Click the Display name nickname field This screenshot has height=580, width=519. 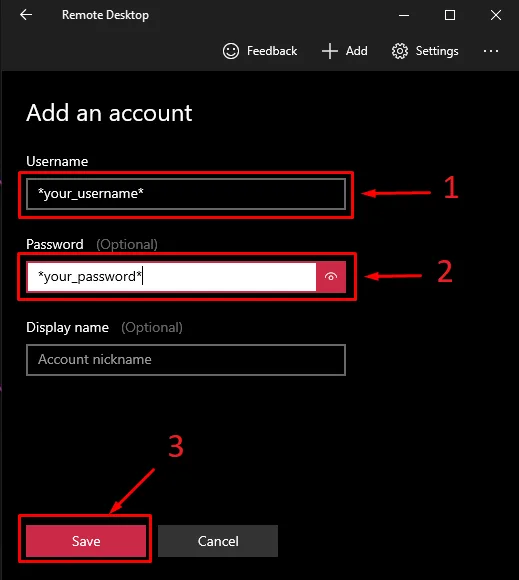[x=186, y=360]
